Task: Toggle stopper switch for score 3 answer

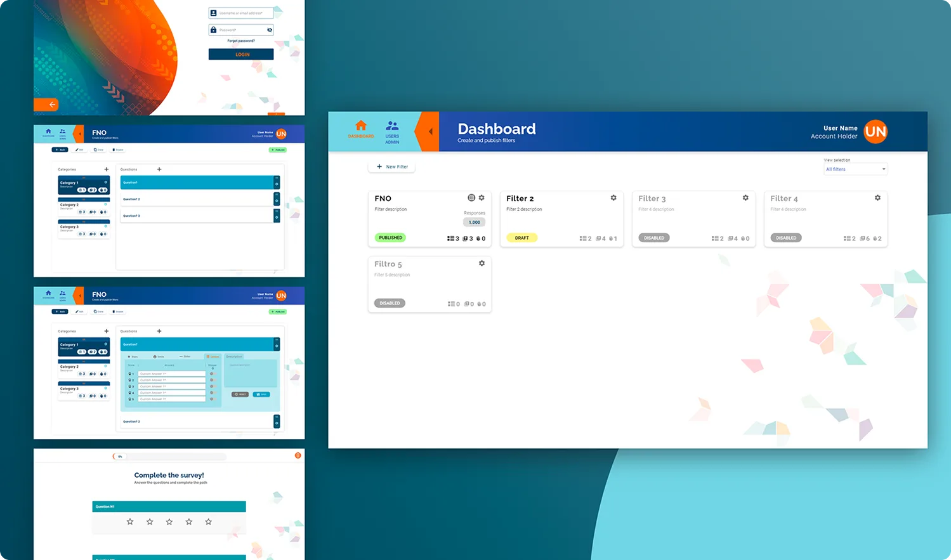Action: point(213,386)
